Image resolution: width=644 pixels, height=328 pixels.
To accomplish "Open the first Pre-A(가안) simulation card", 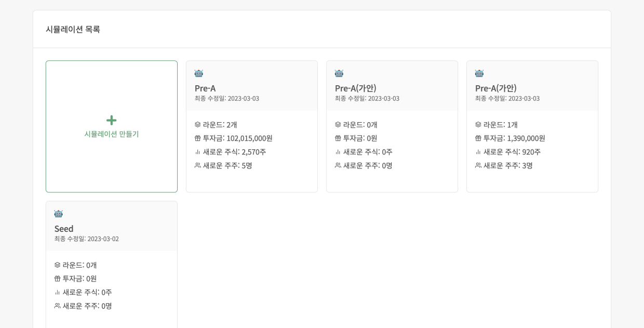I will [392, 126].
